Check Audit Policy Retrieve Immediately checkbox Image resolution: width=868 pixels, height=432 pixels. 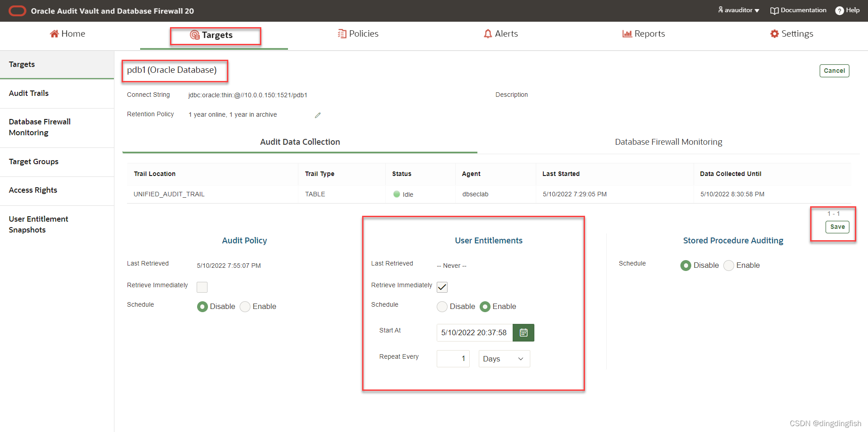click(x=202, y=287)
